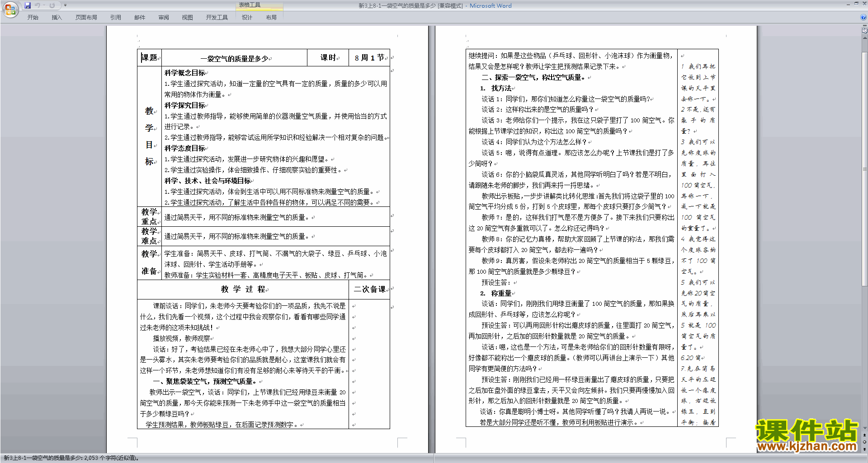Toggle the ruler display icon
The width and height of the screenshot is (868, 463).
(865, 31)
